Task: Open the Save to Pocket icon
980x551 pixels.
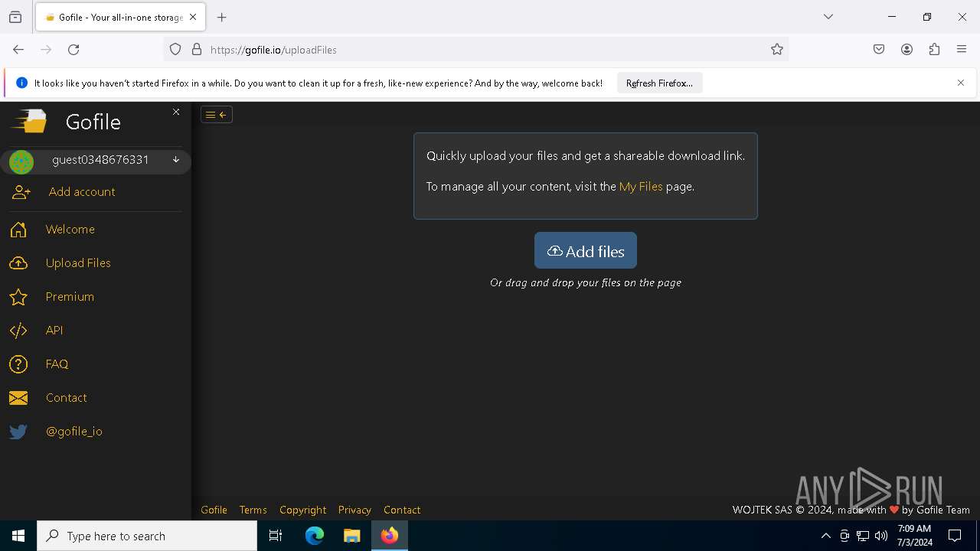Action: point(879,50)
